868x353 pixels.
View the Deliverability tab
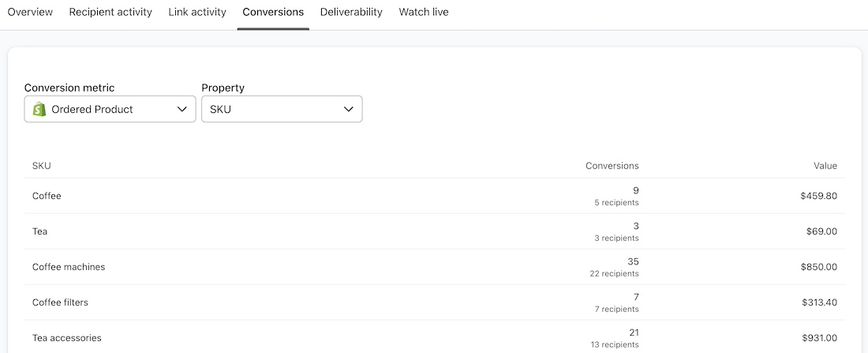click(351, 13)
